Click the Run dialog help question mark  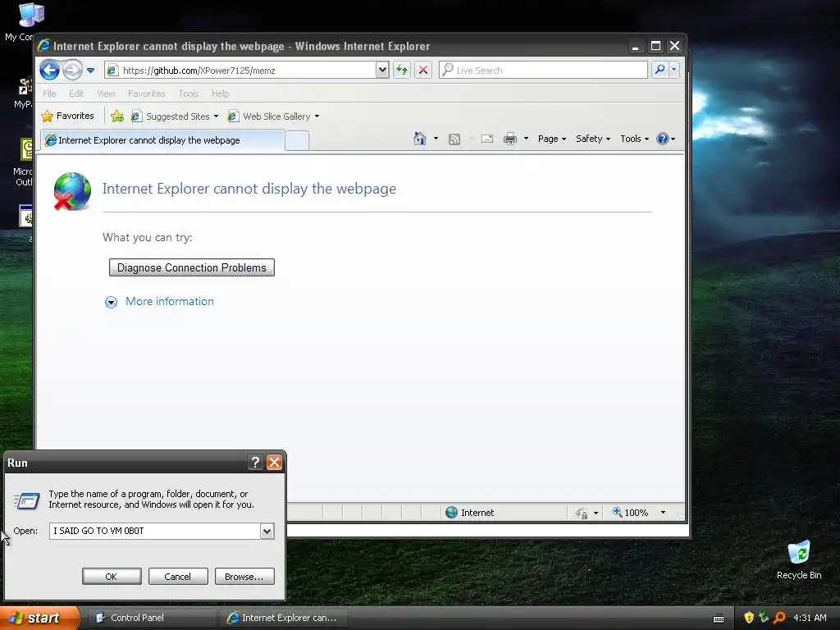(x=256, y=463)
